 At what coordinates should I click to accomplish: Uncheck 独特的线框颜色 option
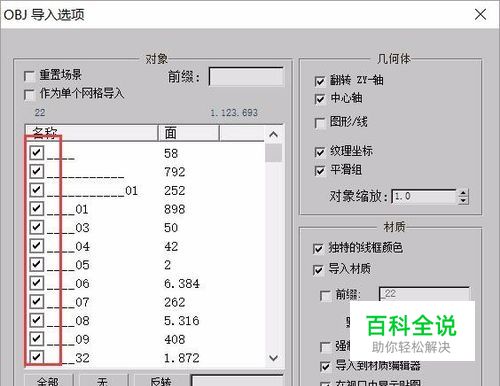click(318, 249)
